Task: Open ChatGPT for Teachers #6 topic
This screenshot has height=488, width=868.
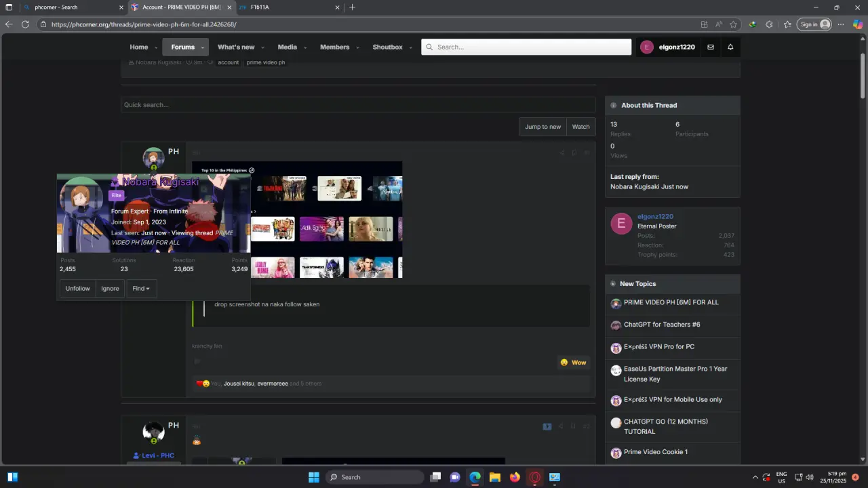Action: click(662, 325)
